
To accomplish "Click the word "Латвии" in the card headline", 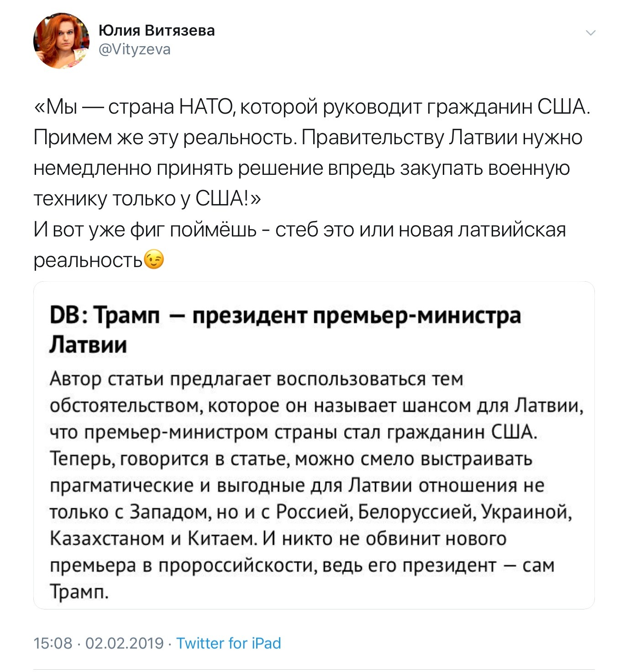I will tap(88, 345).
